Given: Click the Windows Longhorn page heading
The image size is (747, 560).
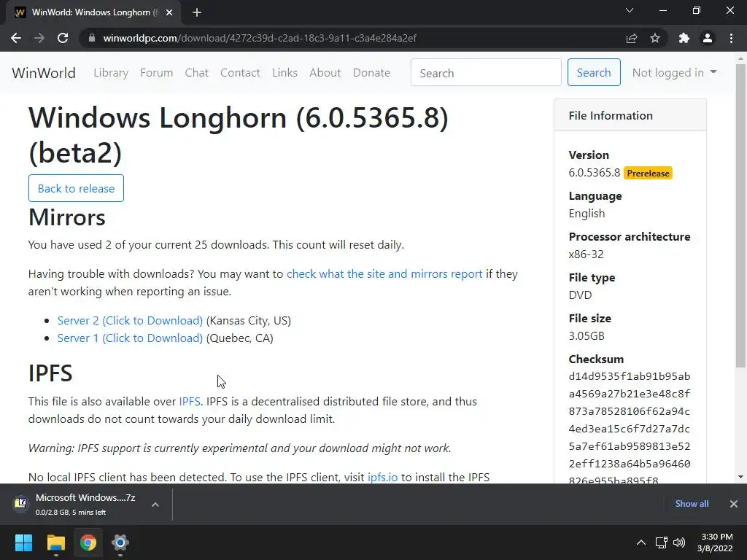Looking at the screenshot, I should [239, 135].
